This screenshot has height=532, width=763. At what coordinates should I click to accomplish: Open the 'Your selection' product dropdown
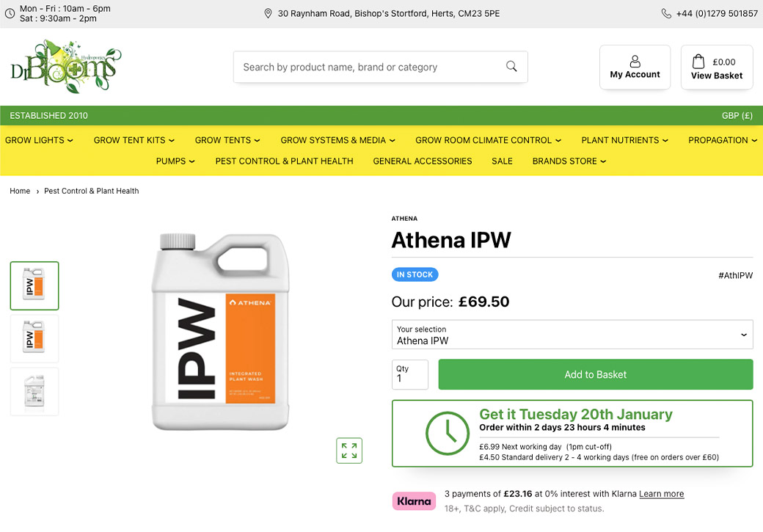(572, 335)
